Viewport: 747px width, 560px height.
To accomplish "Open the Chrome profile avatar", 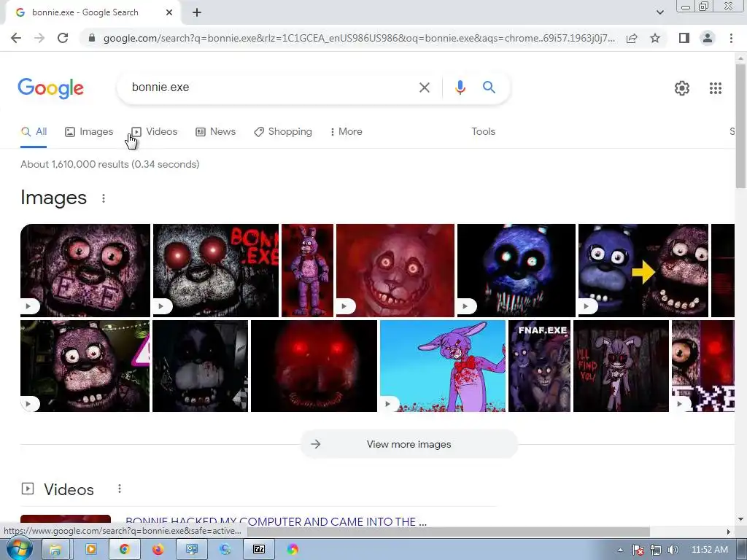I will tap(708, 38).
